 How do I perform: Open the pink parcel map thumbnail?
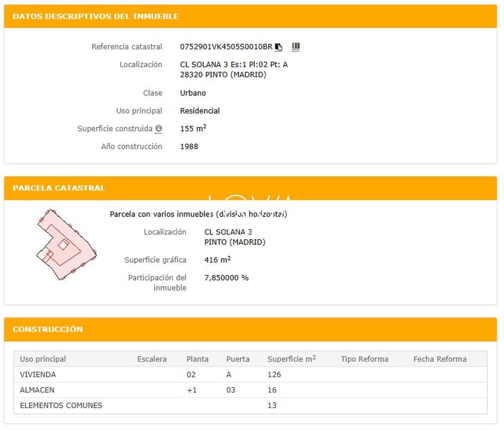(67, 245)
